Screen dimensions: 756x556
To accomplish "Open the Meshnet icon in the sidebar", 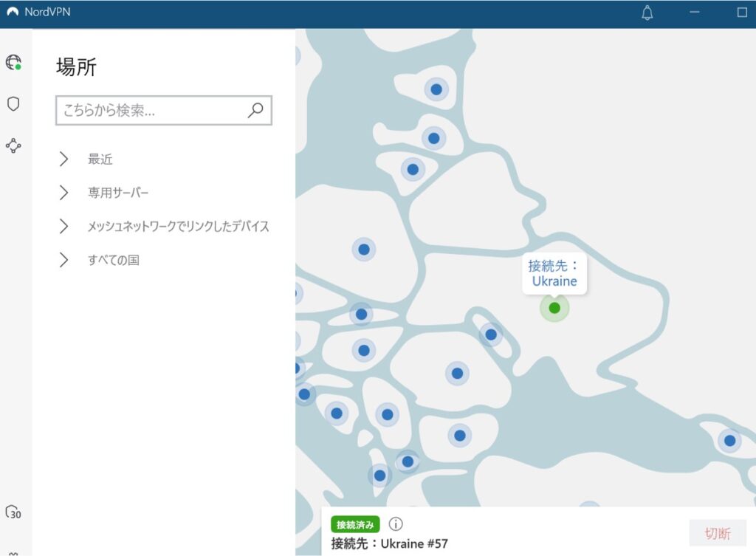I will pyautogui.click(x=15, y=146).
